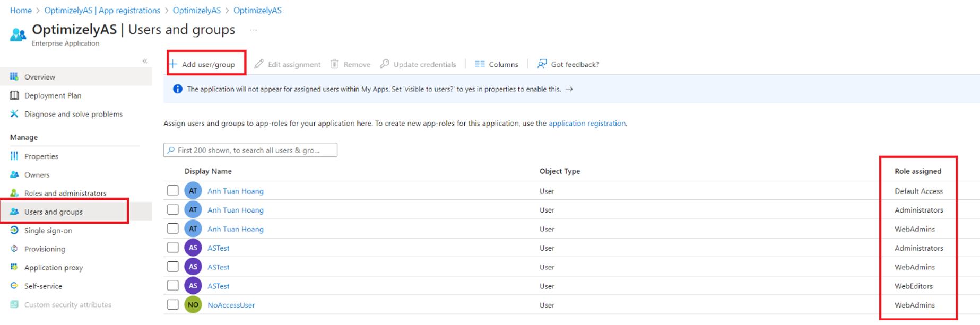Open the Anh Tuan Hoang link in the WebAdmins row
Screen dimensions: 980x325
[x=236, y=229]
